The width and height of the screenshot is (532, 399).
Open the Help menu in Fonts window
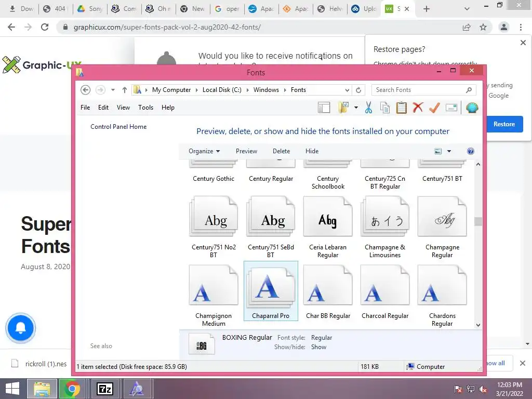pos(168,108)
